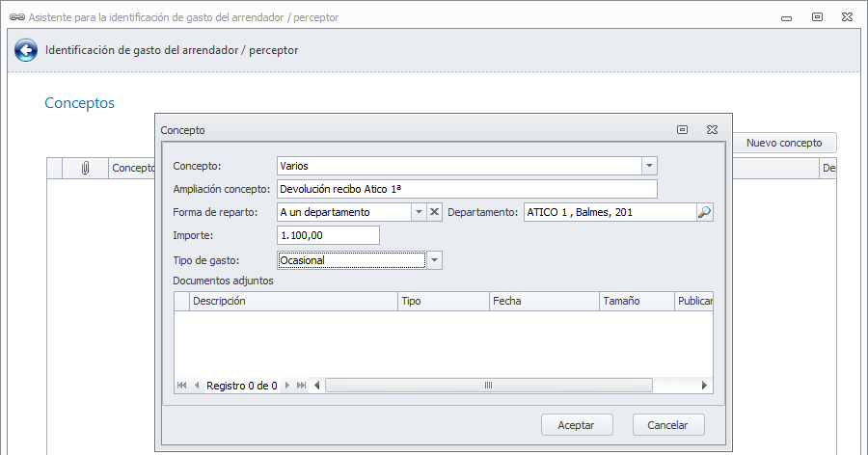Go to previous record in navigator
868x455 pixels.
(x=197, y=386)
